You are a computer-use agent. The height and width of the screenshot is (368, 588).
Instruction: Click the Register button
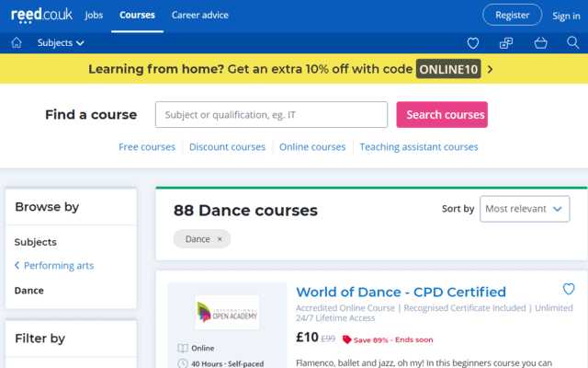pos(513,15)
